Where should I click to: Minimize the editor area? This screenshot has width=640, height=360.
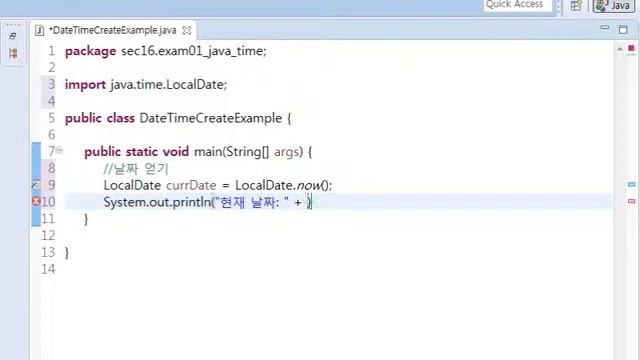pyautogui.click(x=604, y=28)
